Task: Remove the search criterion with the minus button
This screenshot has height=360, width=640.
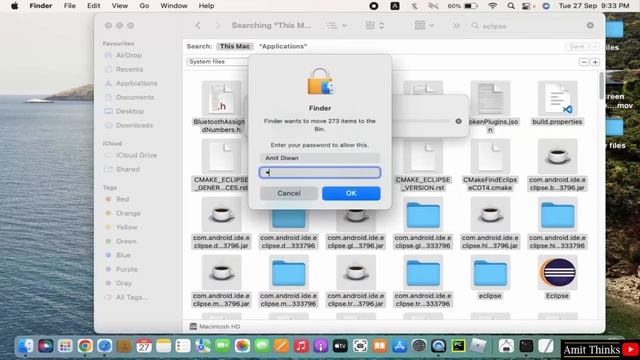Action: pos(584,62)
